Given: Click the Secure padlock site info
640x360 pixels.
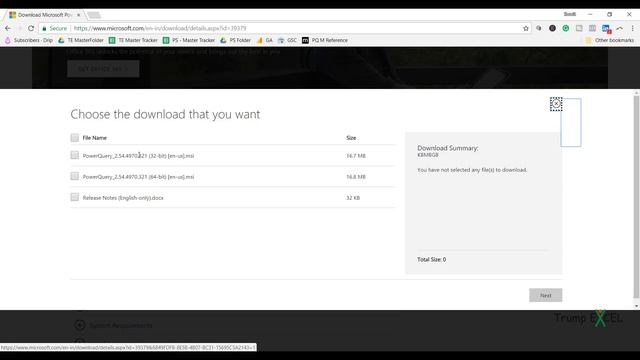Looking at the screenshot, I should tap(54, 28).
